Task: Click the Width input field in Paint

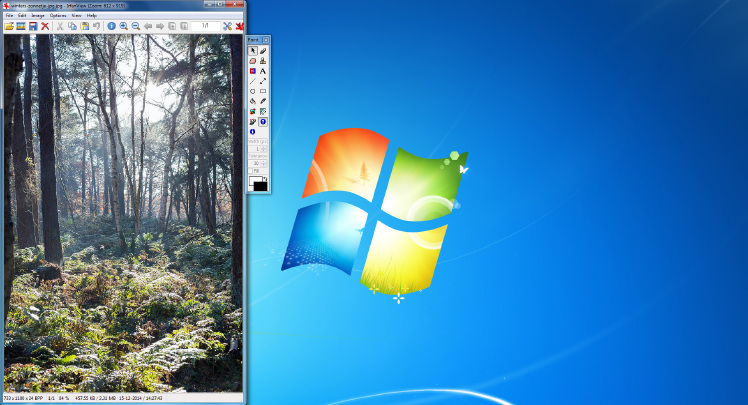Action: pos(255,149)
